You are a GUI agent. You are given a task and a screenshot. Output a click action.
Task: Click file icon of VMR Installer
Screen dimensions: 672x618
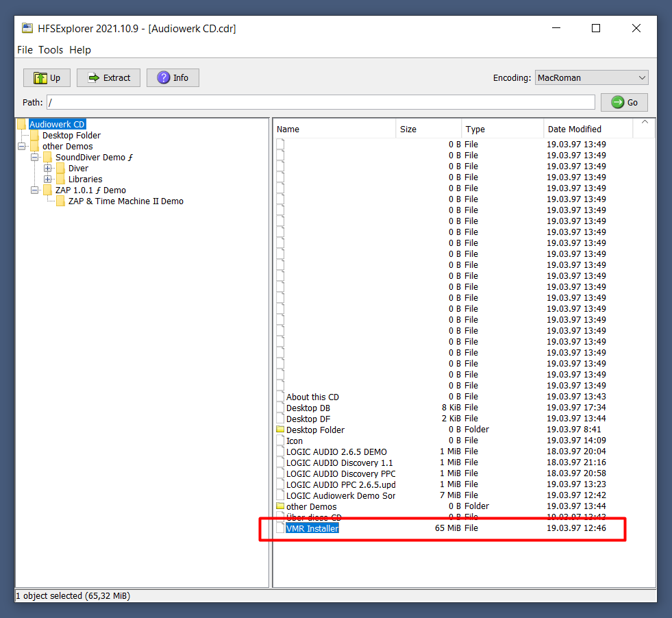tap(280, 528)
